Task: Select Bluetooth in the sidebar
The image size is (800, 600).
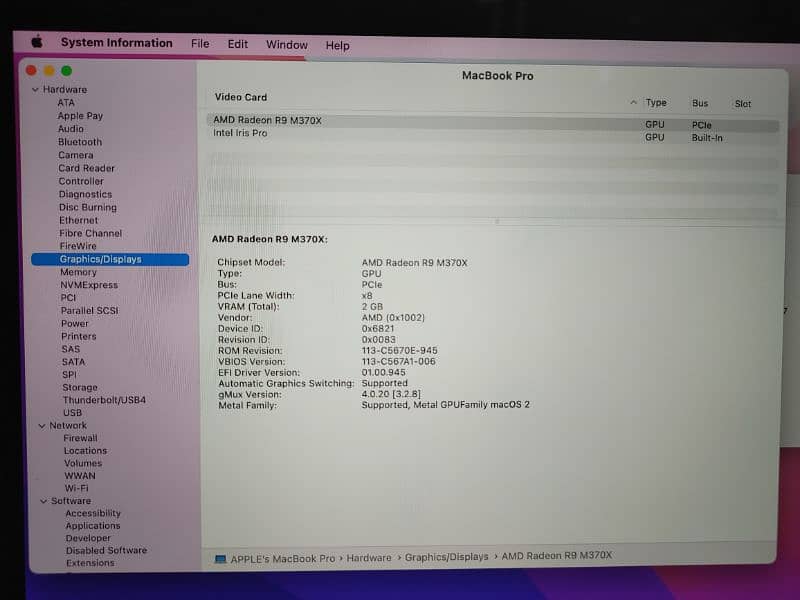Action: (80, 142)
